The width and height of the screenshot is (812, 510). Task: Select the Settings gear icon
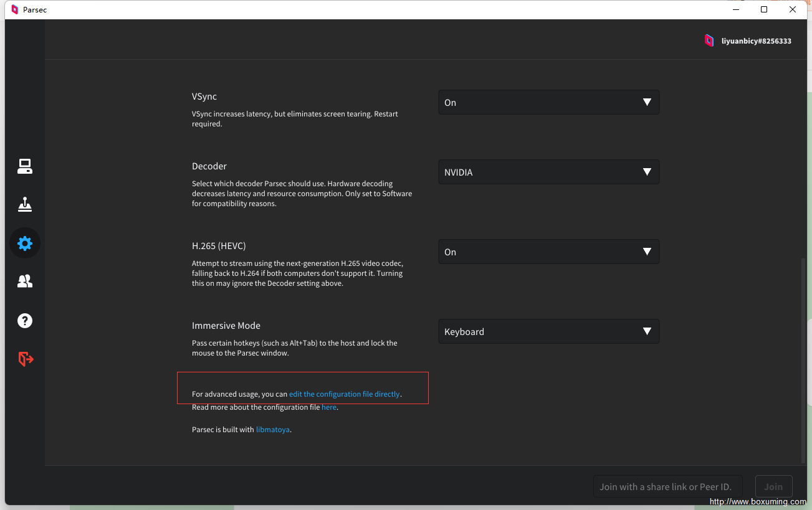click(25, 243)
